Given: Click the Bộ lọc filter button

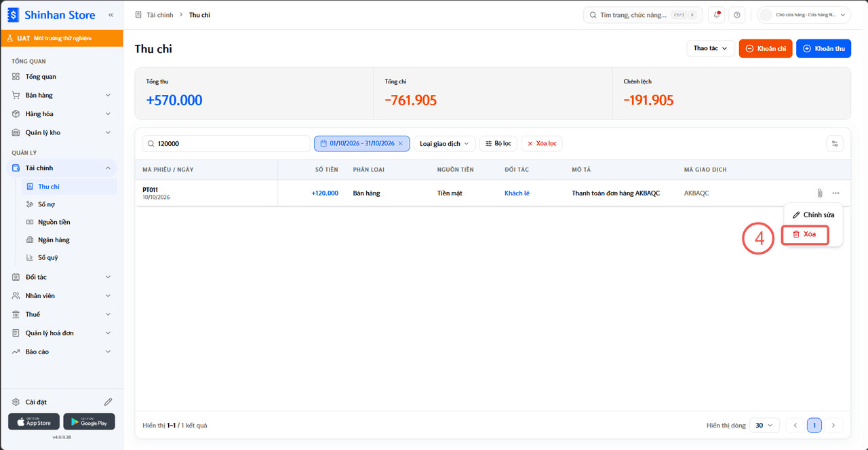Looking at the screenshot, I should pos(498,144).
